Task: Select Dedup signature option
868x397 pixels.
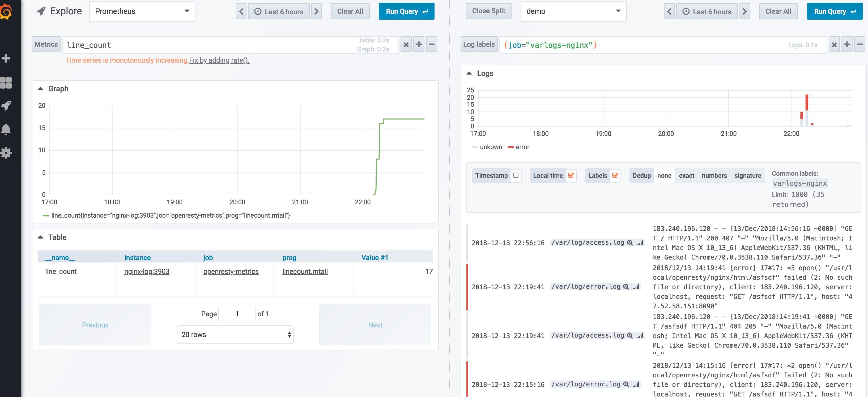Action: pyautogui.click(x=748, y=175)
